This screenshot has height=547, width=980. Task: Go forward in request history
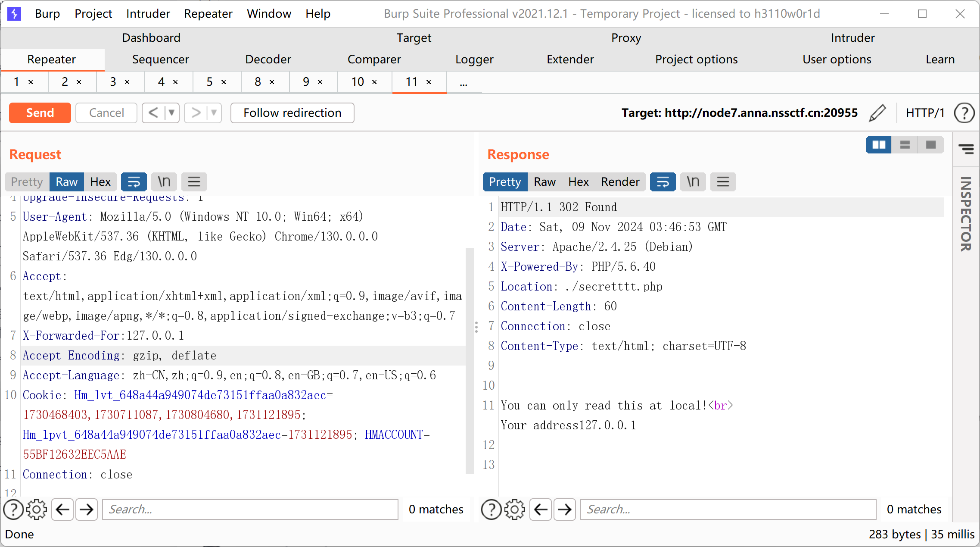195,113
